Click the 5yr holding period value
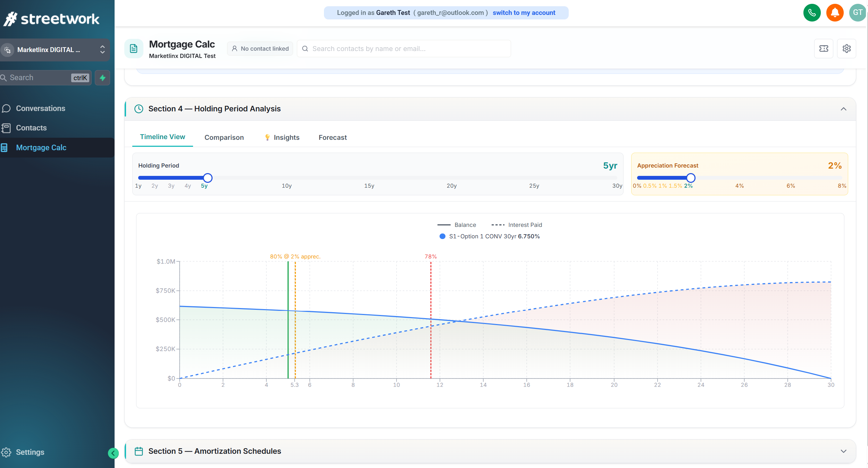This screenshot has height=468, width=868. (610, 166)
